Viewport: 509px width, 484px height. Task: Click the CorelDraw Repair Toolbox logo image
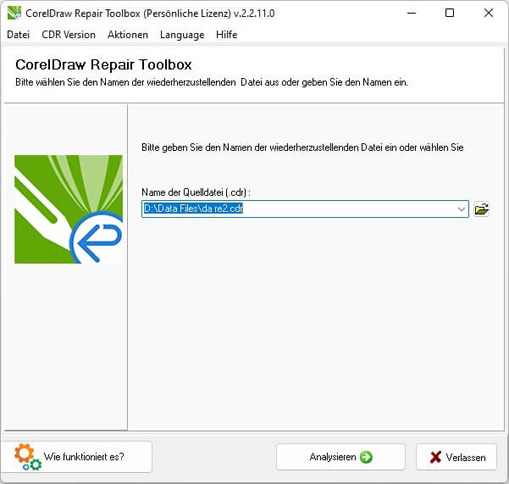68,209
